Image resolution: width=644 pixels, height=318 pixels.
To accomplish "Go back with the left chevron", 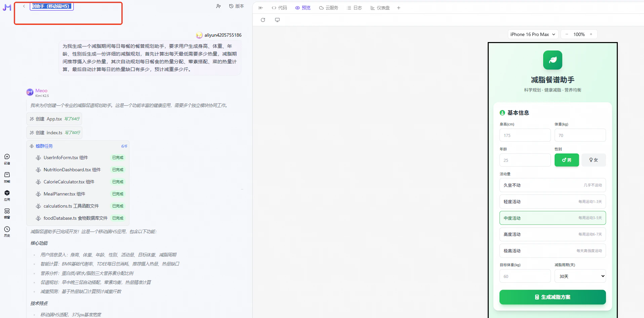I will coord(24,6).
